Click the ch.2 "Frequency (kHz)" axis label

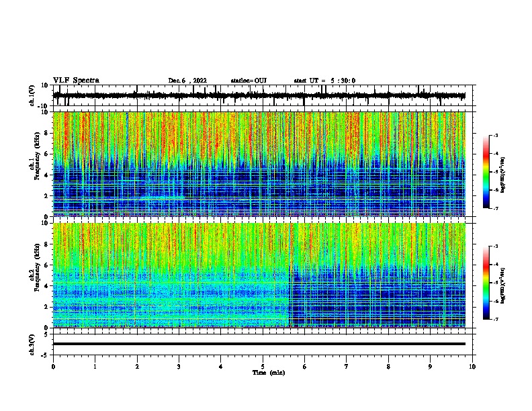36,267
